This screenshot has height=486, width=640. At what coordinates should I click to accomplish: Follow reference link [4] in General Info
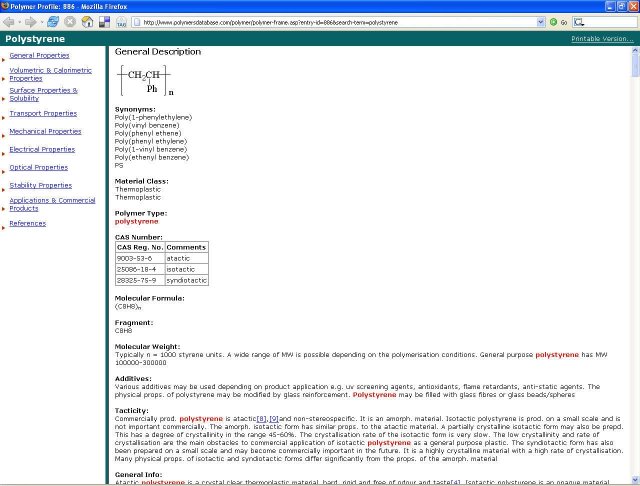pos(456,482)
